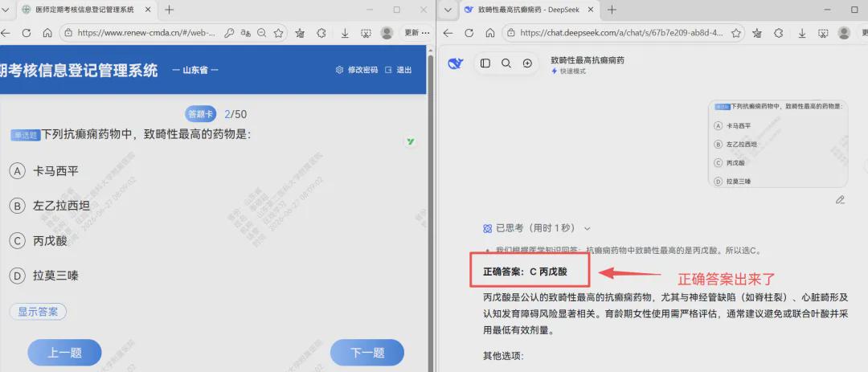Select the 致畸性最高抗癫痫药 - DeepSeek tab
868x372 pixels.
[530, 10]
